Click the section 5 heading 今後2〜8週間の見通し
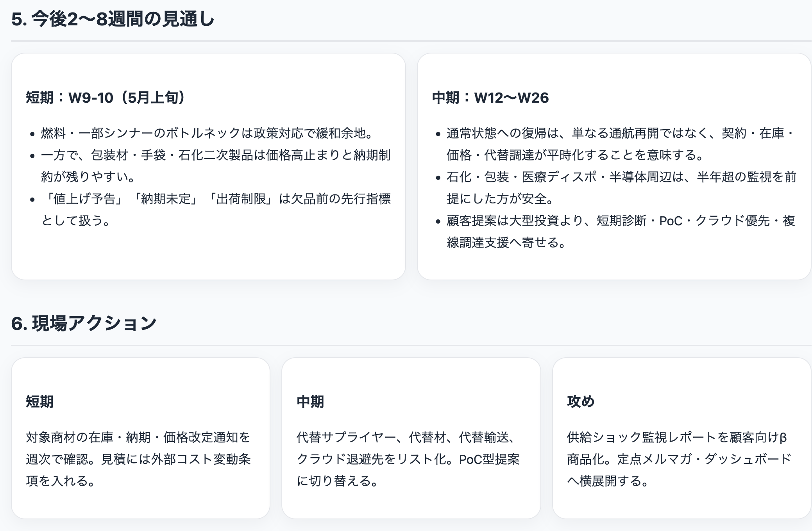 point(113,19)
